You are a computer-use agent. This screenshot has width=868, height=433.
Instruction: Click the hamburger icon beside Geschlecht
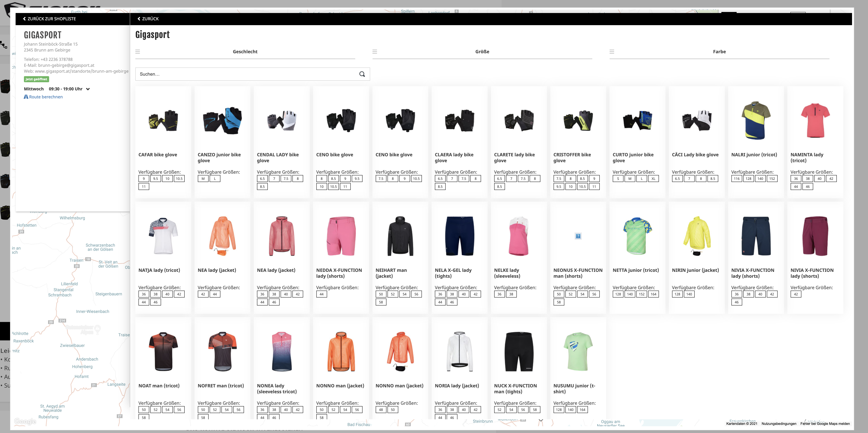click(x=137, y=52)
